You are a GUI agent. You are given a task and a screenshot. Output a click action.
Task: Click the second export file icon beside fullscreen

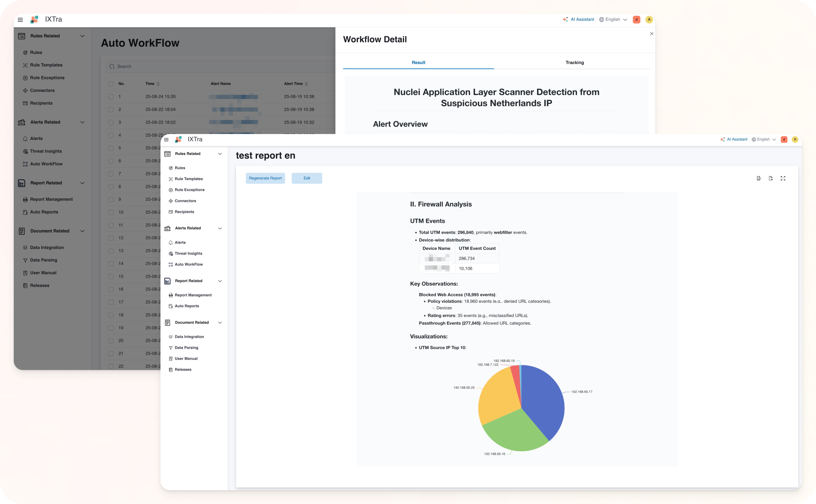tap(771, 178)
